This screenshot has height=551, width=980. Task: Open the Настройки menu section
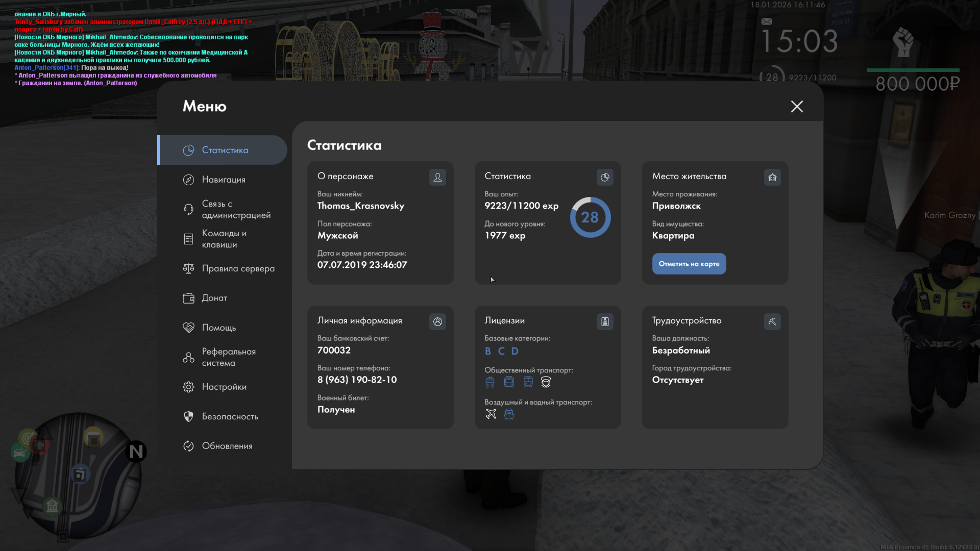coord(224,387)
